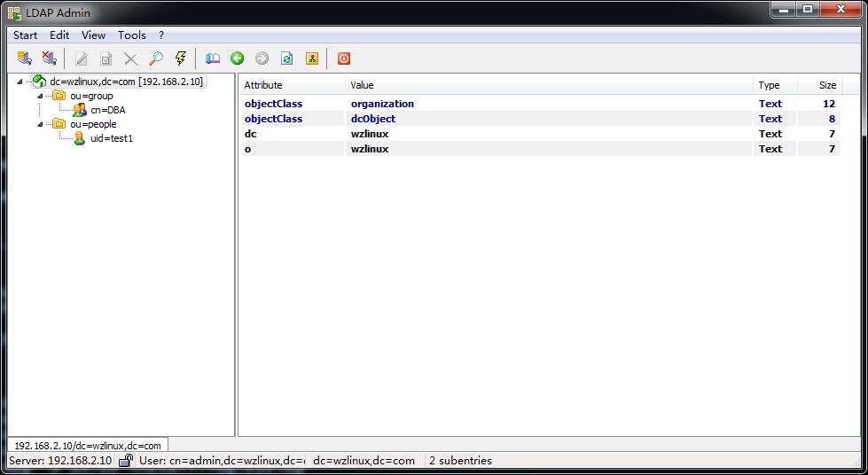Viewport: 868px width, 475px height.
Task: Go back with the green arrow icon
Action: click(238, 58)
